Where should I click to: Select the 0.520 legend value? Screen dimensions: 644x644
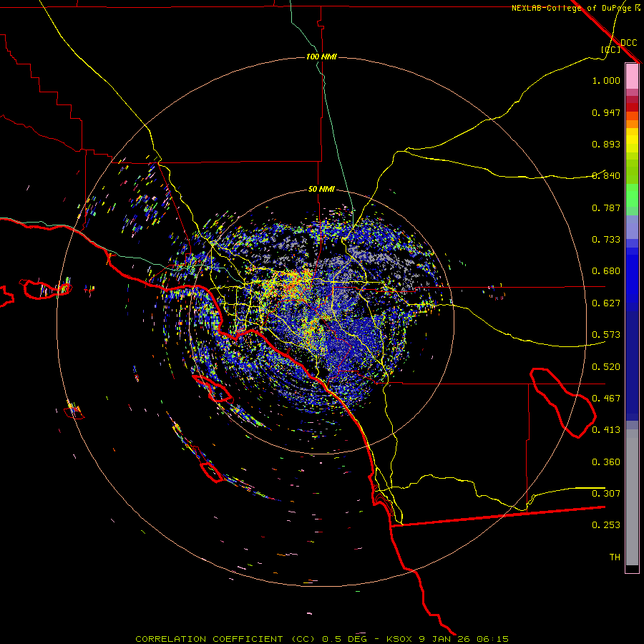coord(606,367)
